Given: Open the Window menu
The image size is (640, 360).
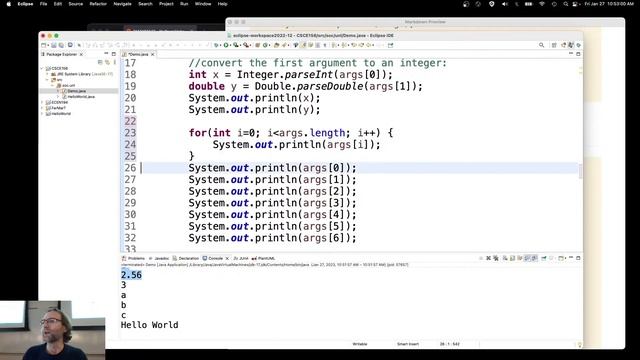Looking at the screenshot, I should [x=203, y=4].
